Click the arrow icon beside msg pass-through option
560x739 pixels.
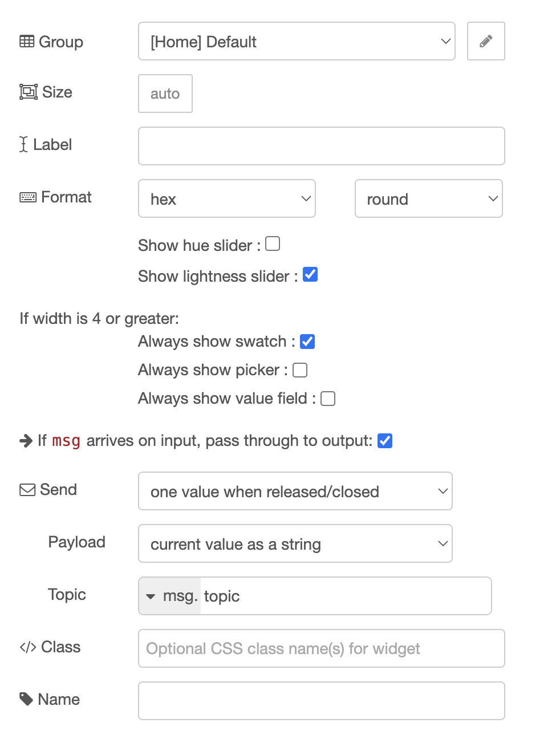click(25, 440)
